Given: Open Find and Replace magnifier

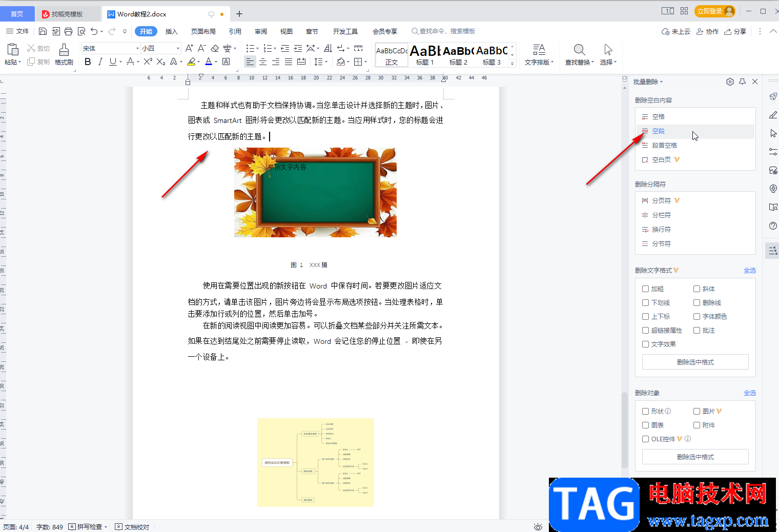Looking at the screenshot, I should pos(579,50).
